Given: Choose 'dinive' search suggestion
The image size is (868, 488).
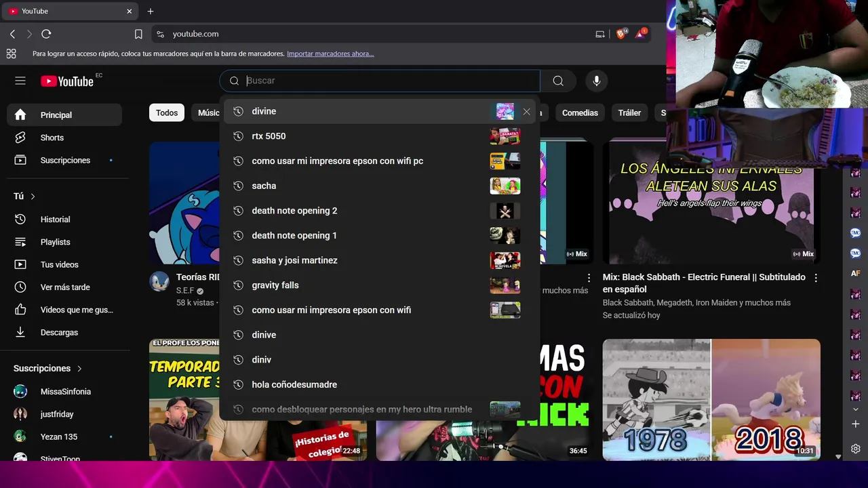Looking at the screenshot, I should click(379, 335).
